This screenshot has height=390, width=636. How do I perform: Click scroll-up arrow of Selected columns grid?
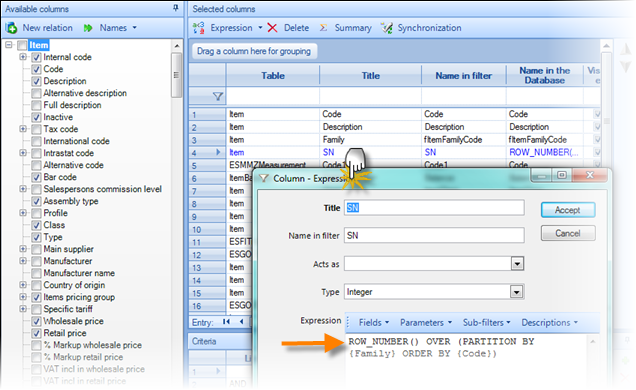[x=606, y=45]
